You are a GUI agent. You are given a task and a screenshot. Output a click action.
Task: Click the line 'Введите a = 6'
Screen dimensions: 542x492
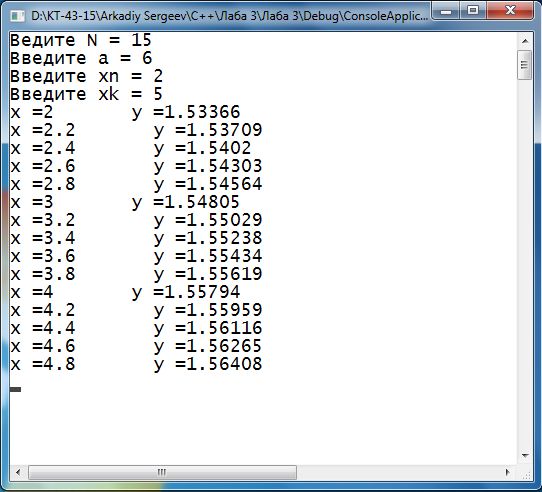click(81, 58)
